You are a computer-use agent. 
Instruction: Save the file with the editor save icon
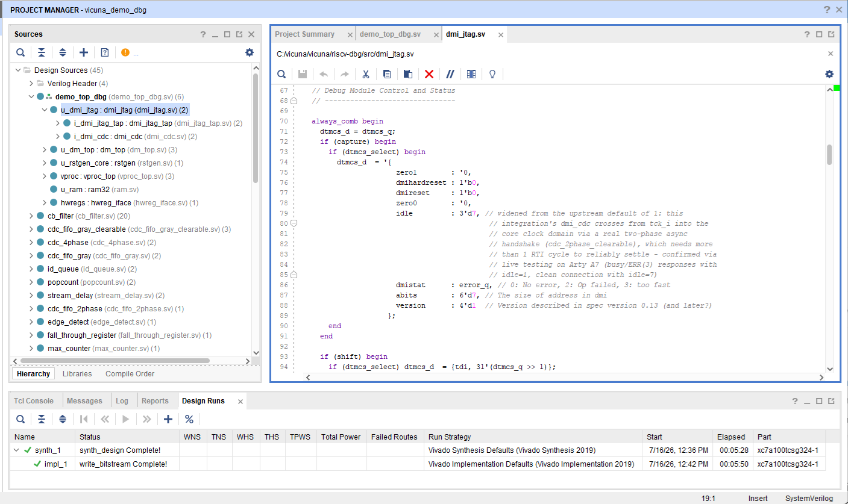click(x=303, y=74)
